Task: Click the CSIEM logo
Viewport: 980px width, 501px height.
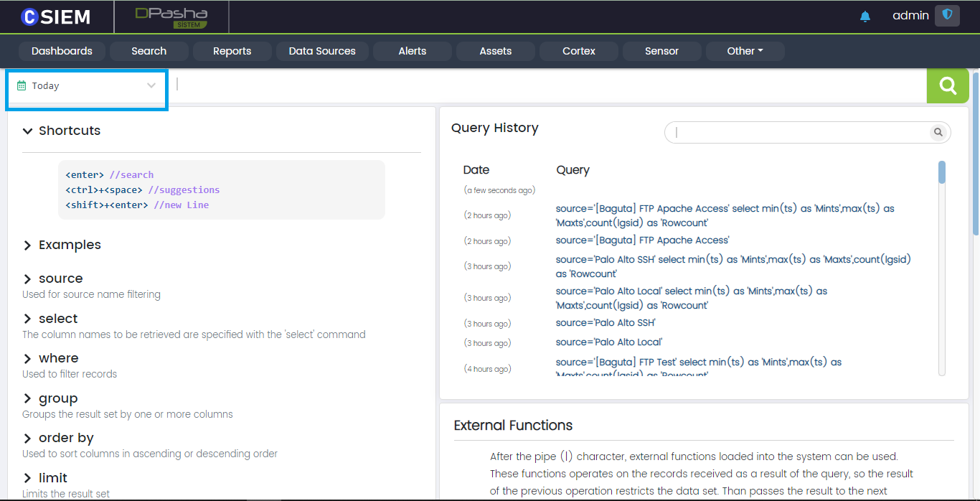Action: pos(56,17)
